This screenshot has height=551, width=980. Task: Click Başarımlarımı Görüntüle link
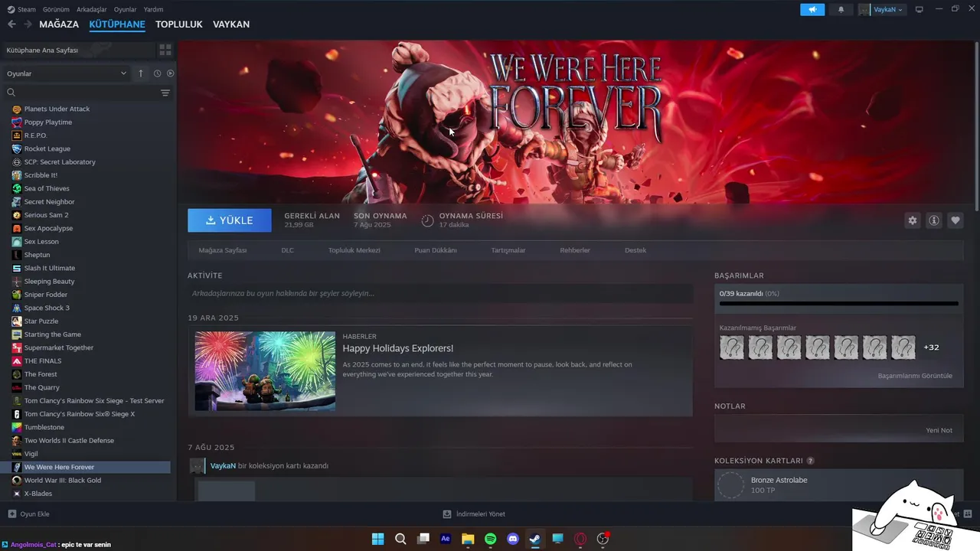click(x=915, y=376)
